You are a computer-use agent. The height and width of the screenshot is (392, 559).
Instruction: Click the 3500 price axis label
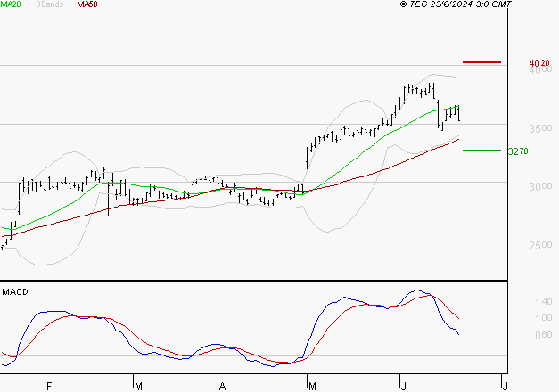click(x=540, y=128)
